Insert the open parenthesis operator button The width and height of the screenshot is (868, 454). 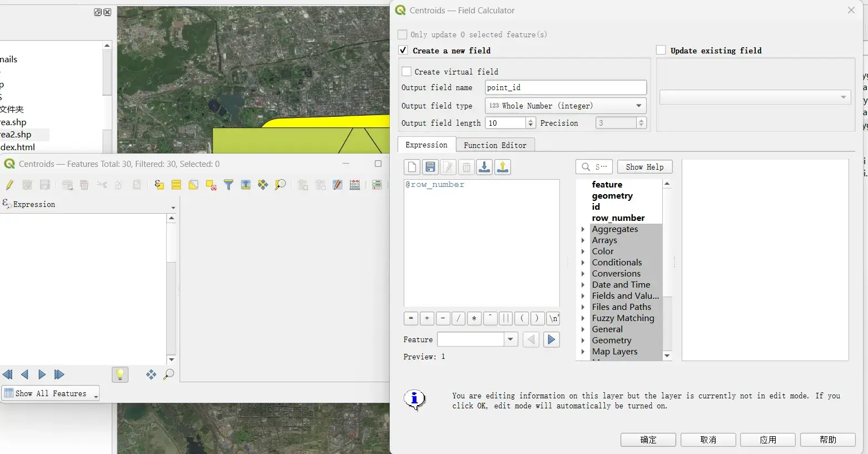pos(522,318)
